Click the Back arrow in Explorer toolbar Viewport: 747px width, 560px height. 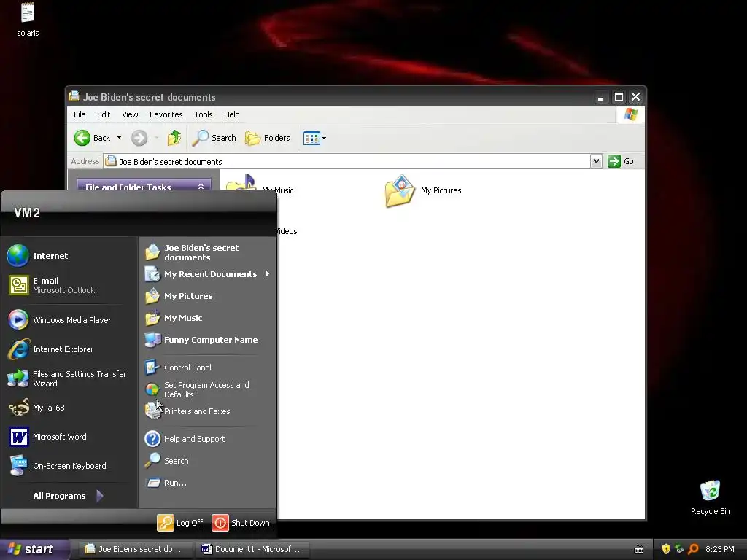click(x=93, y=138)
